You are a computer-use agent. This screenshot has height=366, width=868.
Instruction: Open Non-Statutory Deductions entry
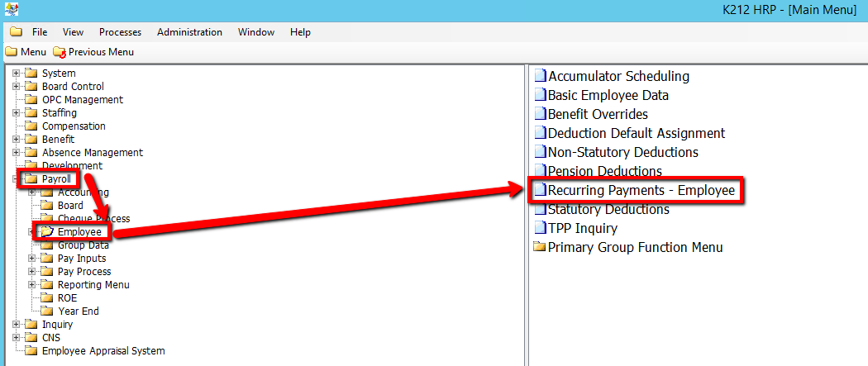[x=622, y=152]
